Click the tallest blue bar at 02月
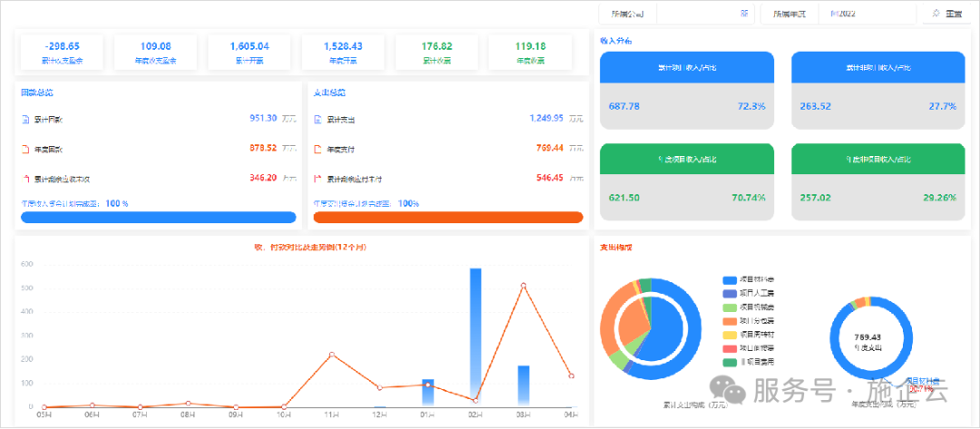The width and height of the screenshot is (980, 429). pos(475,336)
